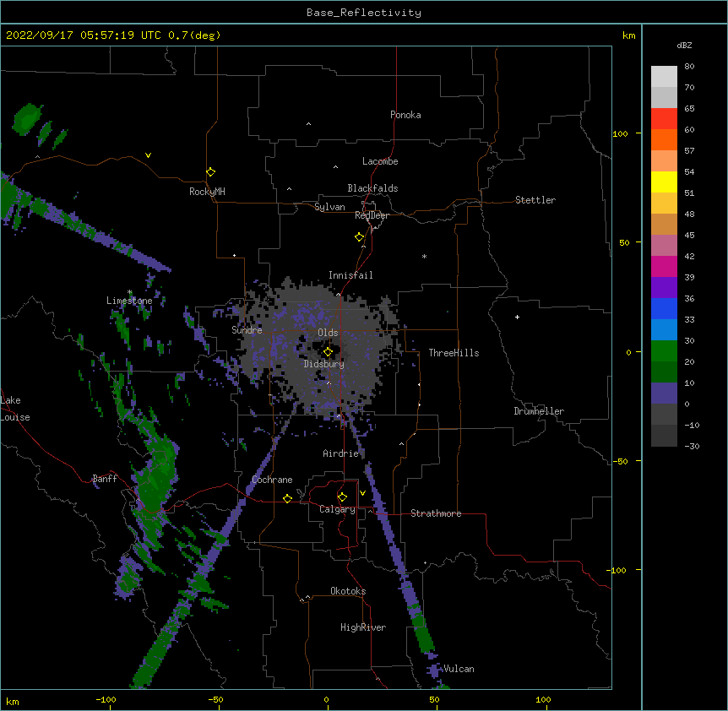728x711 pixels.
Task: Click the Sylvan label
Action: 329,207
